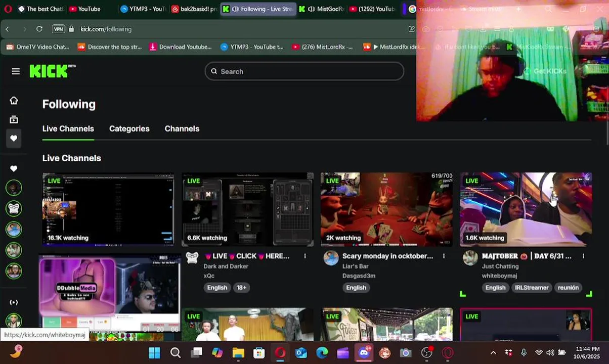
Task: Open OmeTV Video Chat bookmark
Action: [37, 47]
